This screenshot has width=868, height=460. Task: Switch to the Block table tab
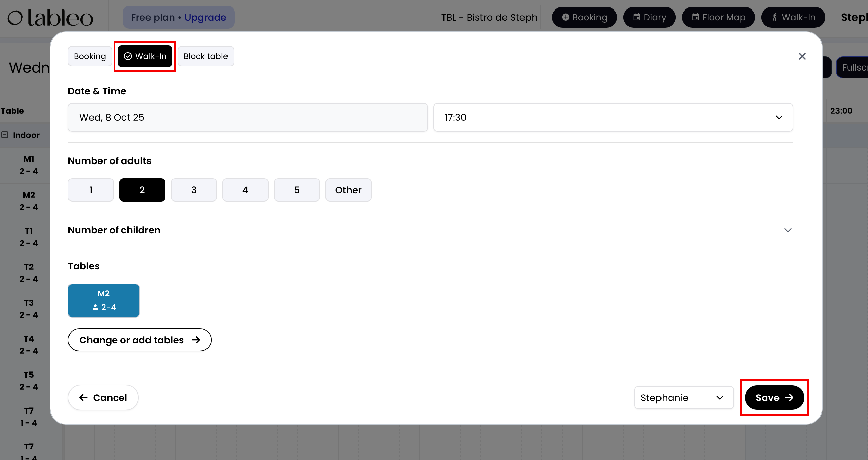click(x=205, y=56)
